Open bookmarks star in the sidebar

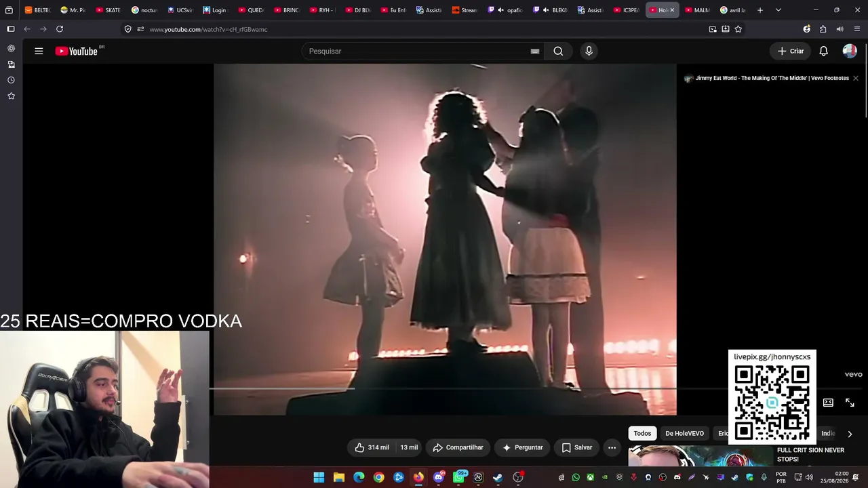click(11, 96)
